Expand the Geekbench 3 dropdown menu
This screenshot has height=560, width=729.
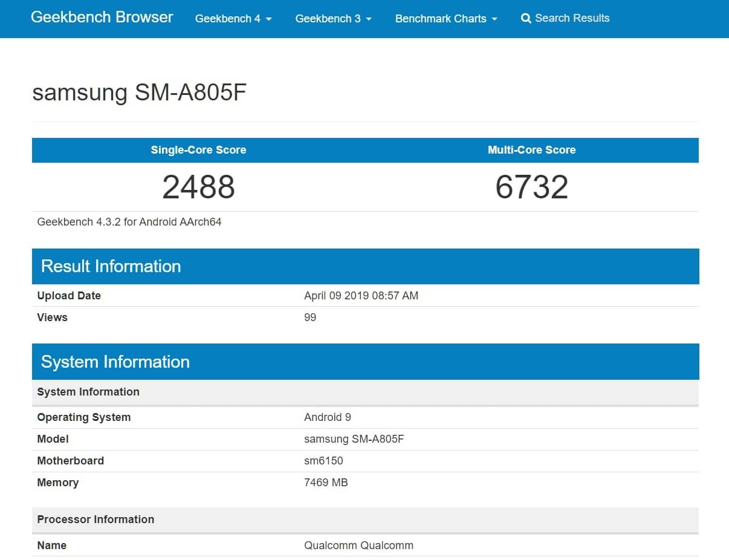pyautogui.click(x=334, y=19)
